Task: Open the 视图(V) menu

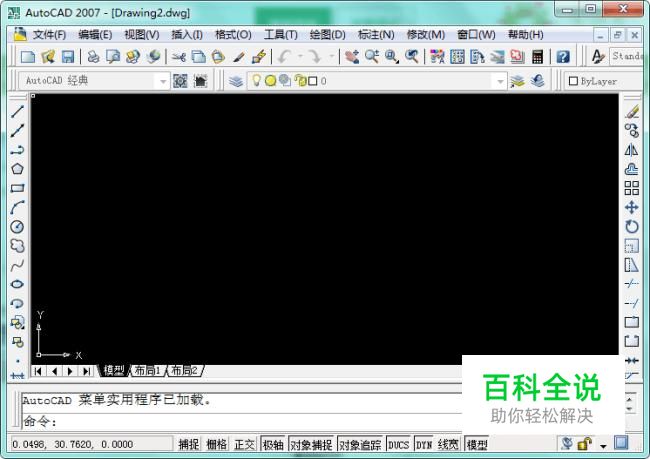Action: coord(142,35)
